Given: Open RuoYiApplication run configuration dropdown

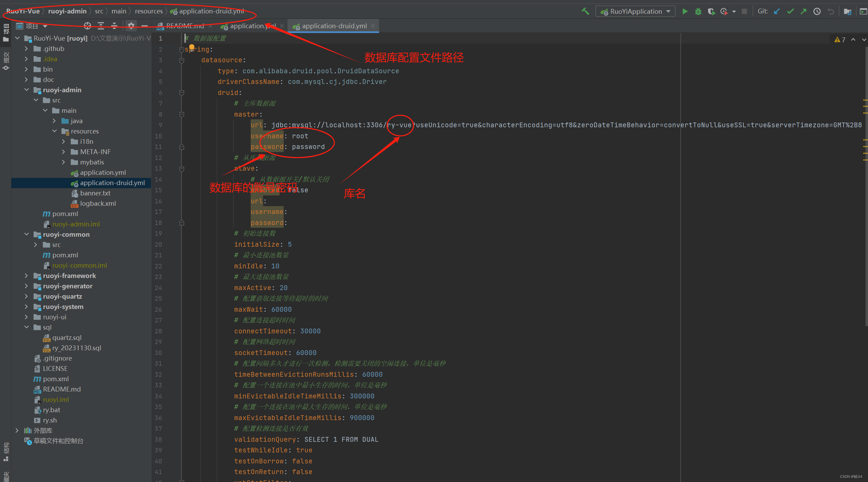Looking at the screenshot, I should [x=636, y=11].
